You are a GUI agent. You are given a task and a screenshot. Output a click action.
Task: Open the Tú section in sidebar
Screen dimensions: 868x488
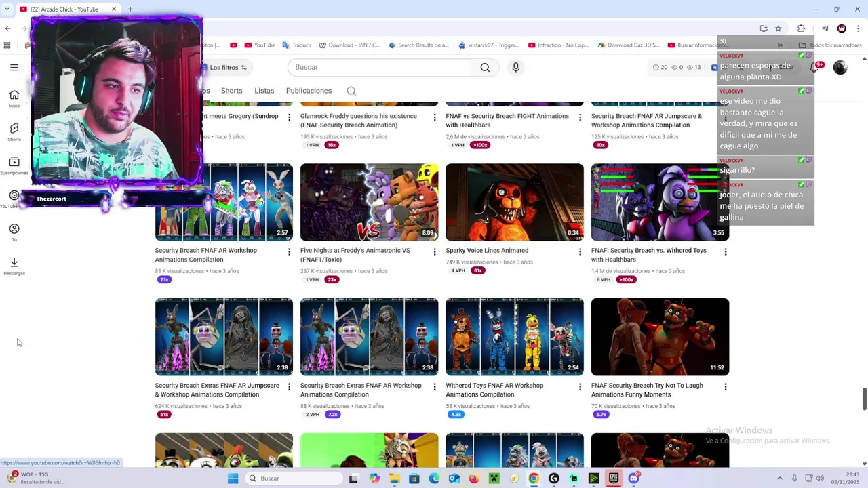point(14,232)
